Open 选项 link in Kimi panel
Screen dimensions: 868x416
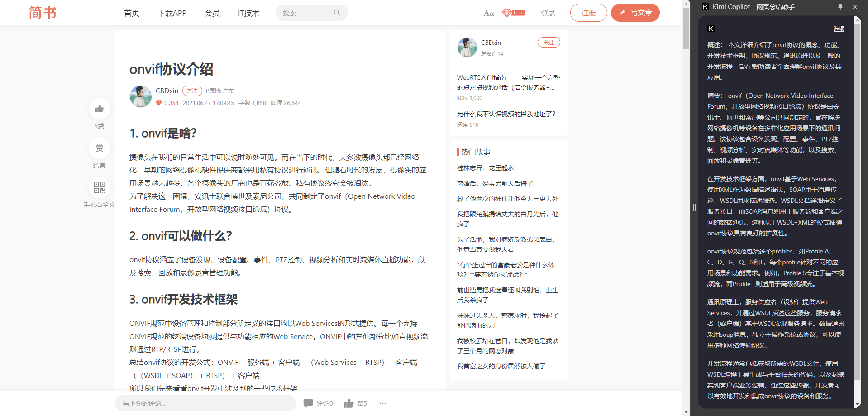(838, 29)
